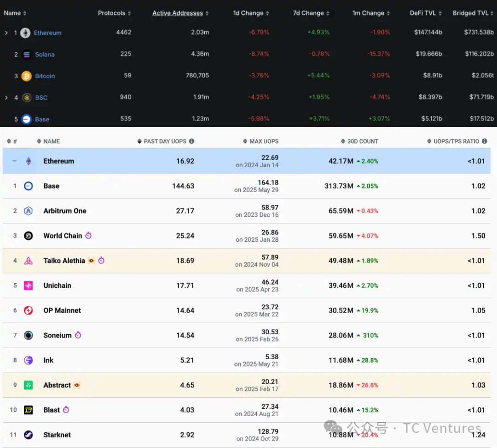Click the stopwatch icon next to Taiko Alethia
Screen dimensions: 497x448
click(x=101, y=260)
